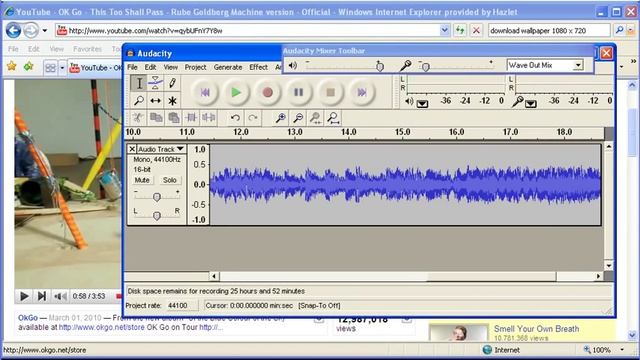This screenshot has width=640, height=360.
Task: Click the YouTube player mute speaker icon
Action: pos(60,296)
